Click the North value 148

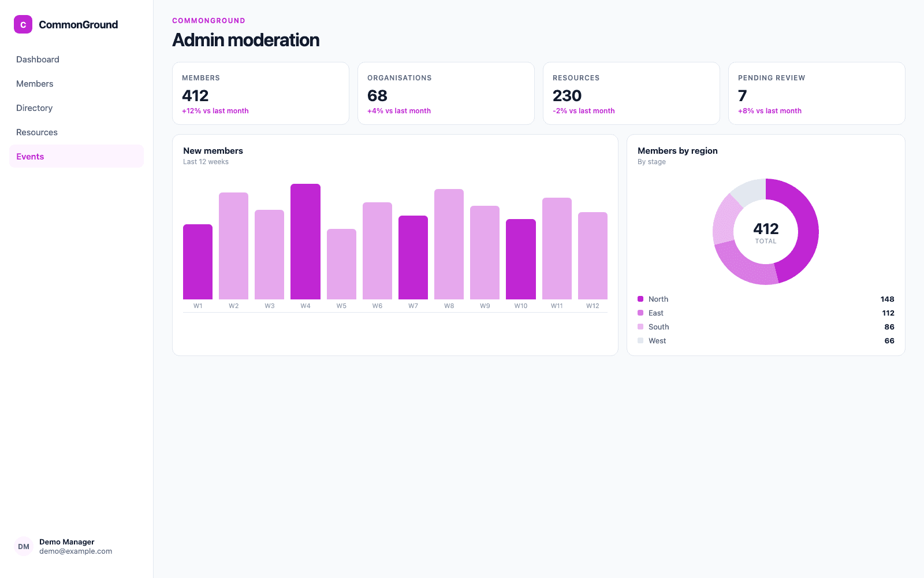point(888,299)
